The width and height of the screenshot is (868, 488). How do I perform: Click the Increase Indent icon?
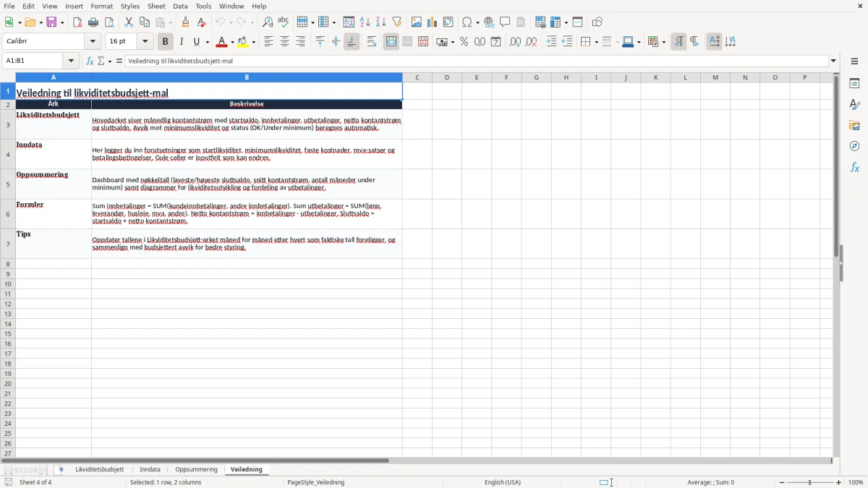(551, 42)
